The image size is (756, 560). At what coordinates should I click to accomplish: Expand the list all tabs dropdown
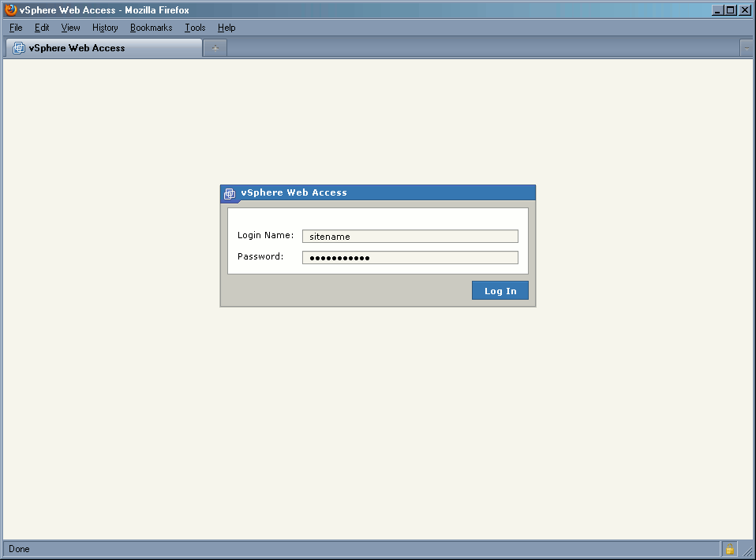747,48
